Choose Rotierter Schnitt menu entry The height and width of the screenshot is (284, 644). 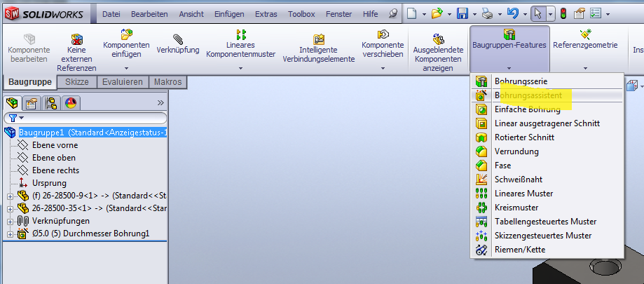(547, 137)
